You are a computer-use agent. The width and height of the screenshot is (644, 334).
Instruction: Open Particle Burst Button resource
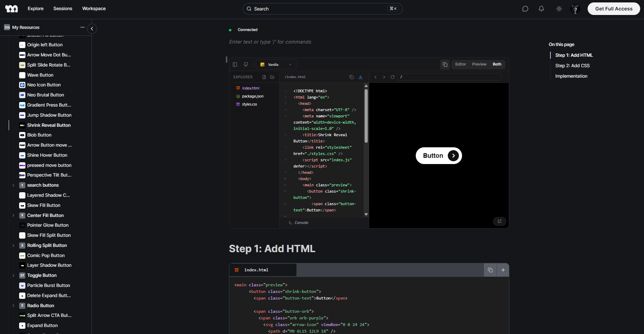pyautogui.click(x=49, y=285)
